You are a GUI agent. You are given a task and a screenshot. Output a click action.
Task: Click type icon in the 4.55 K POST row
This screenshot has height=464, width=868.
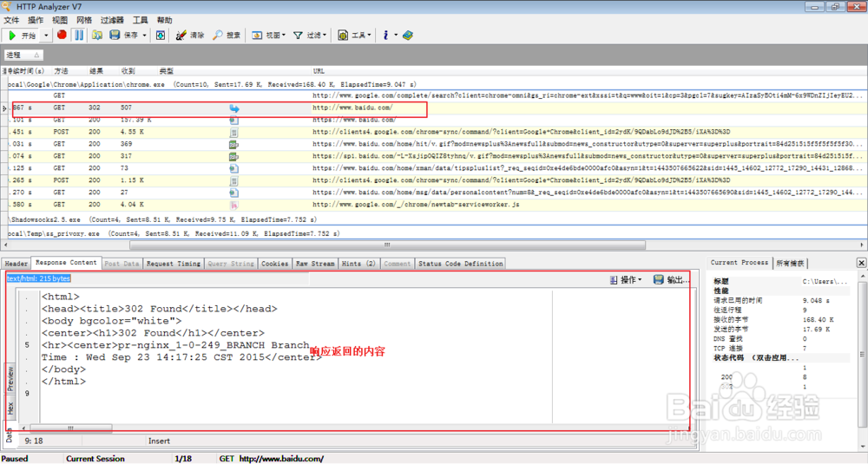pos(234,133)
